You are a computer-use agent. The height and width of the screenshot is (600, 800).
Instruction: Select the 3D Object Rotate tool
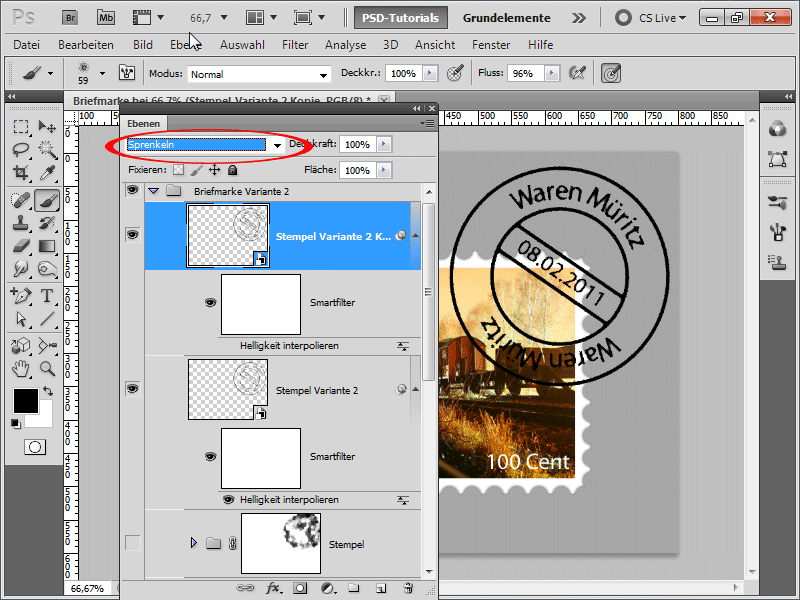(20, 345)
